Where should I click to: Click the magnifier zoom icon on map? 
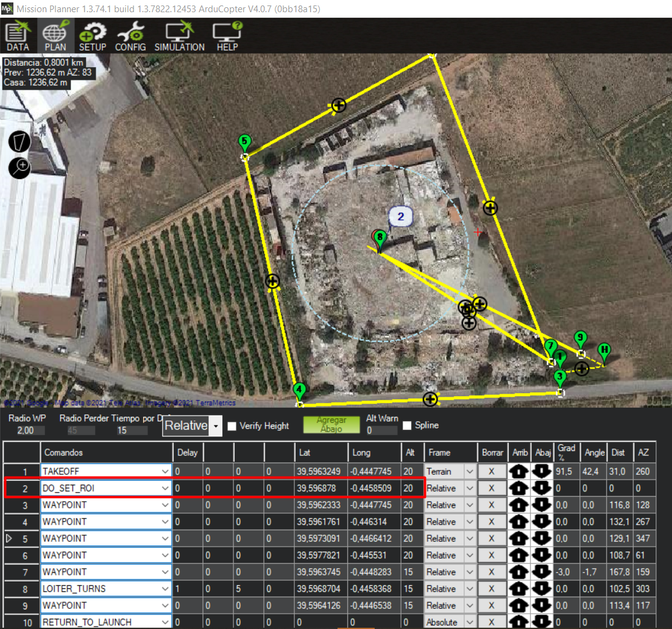[x=19, y=167]
